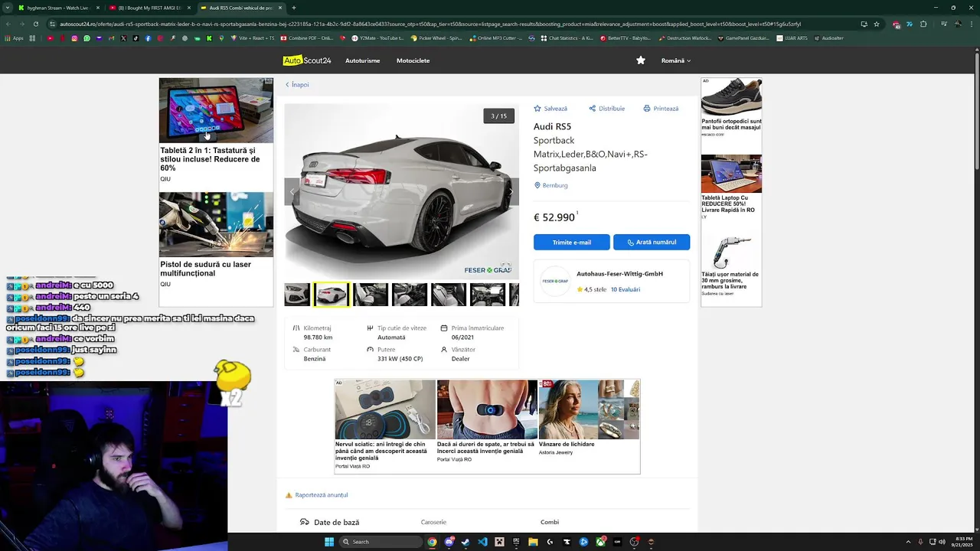Switch to the hyghman Stream browser tab
The image size is (980, 551).
[57, 8]
